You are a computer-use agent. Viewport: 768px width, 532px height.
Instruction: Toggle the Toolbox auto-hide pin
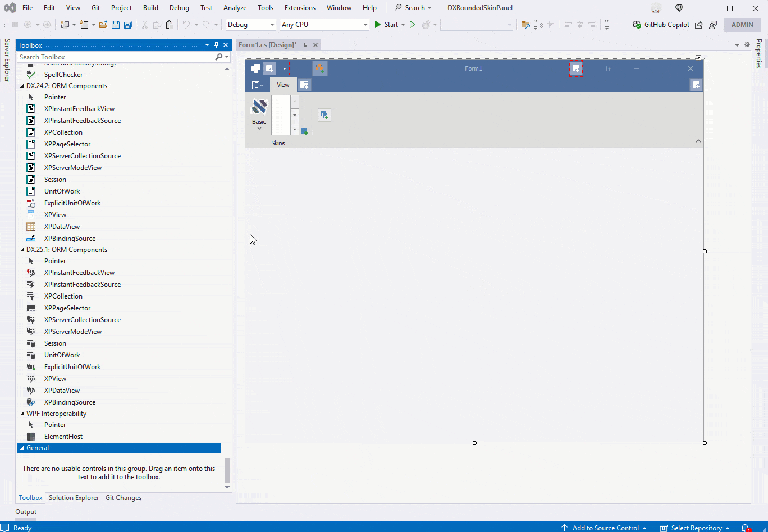[x=217, y=45]
